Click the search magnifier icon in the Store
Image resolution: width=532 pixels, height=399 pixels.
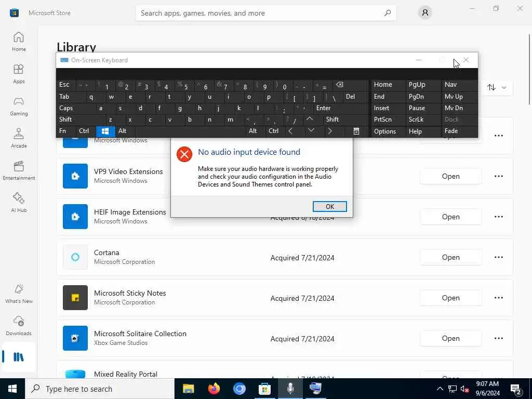(388, 13)
